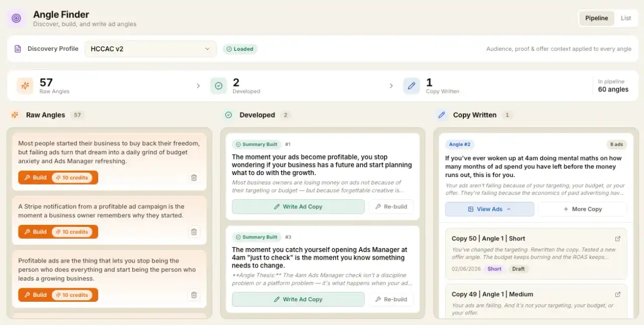Click the chevron arrow between Raw Angles and Developed stats
Viewport: 644px width, 325px height.
(x=198, y=86)
